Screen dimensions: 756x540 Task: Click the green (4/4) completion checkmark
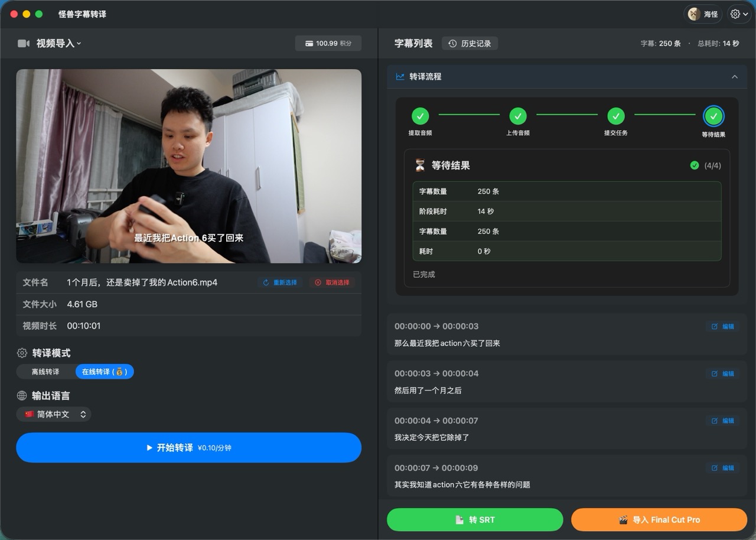tap(695, 165)
